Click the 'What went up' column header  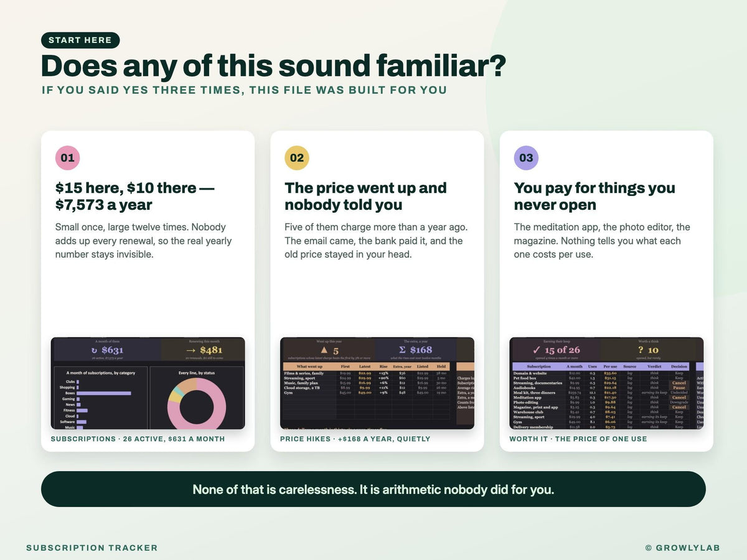tap(309, 366)
